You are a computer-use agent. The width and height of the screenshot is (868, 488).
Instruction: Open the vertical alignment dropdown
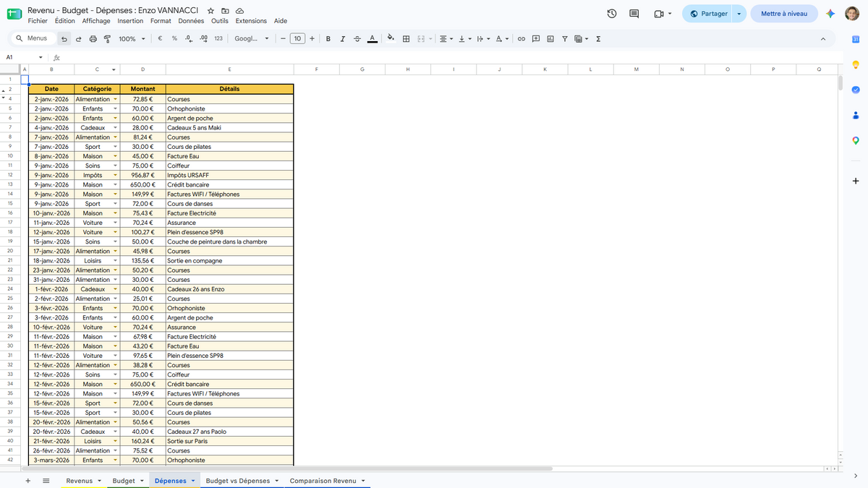(464, 39)
